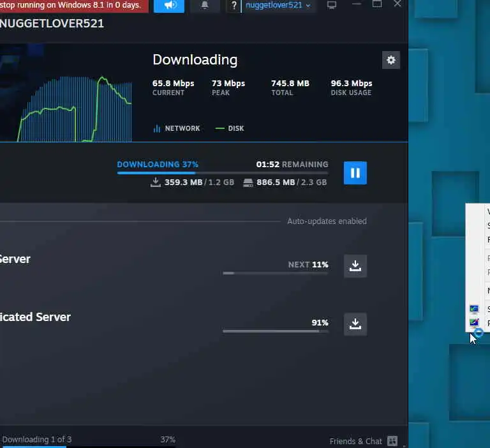Click the Windows 8.1 warning banner
This screenshot has height=448, width=490.
point(74,6)
